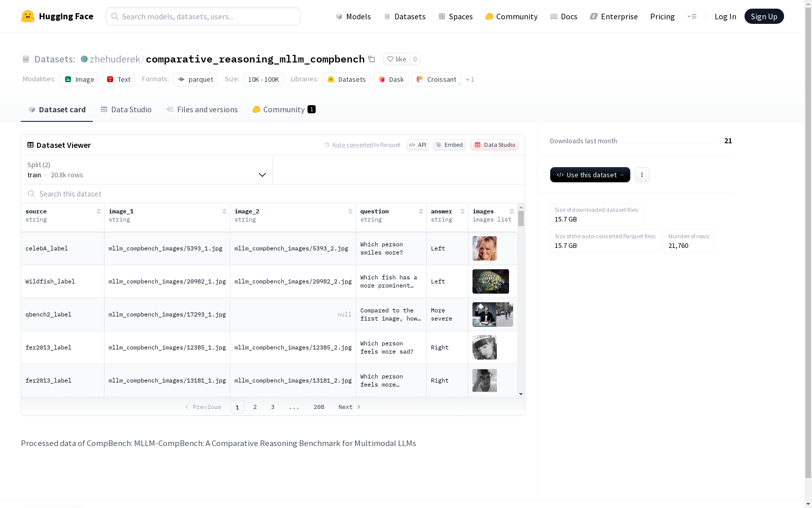Select the Croissant library tag
Viewport: 812px width, 508px height.
click(437, 79)
